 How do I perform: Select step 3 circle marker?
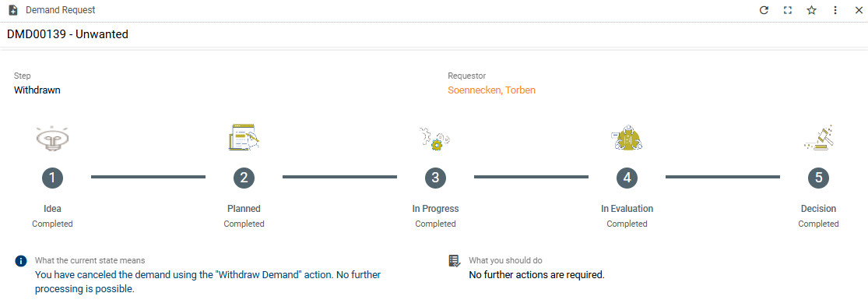pos(435,178)
